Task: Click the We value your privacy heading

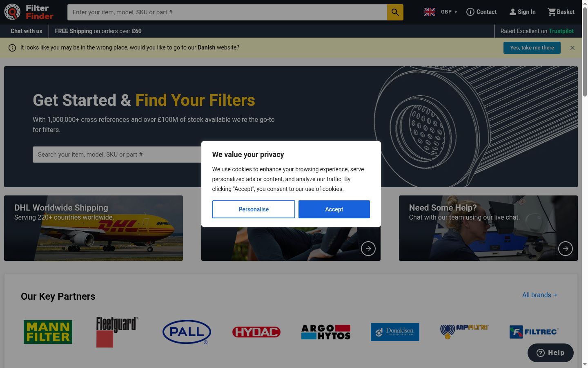Action: pyautogui.click(x=248, y=155)
